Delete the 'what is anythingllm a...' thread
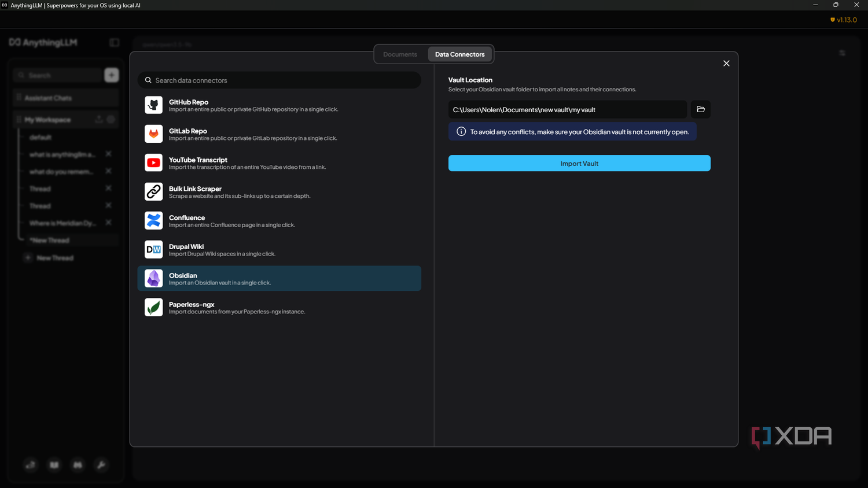868x488 pixels. click(x=108, y=154)
